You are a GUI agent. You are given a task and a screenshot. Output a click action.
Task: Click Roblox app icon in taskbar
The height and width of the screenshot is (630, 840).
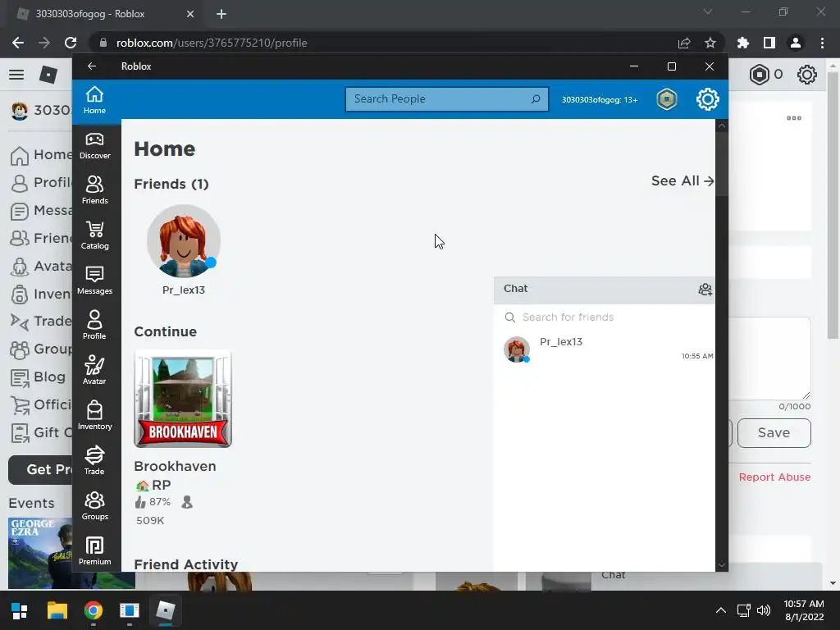click(166, 610)
